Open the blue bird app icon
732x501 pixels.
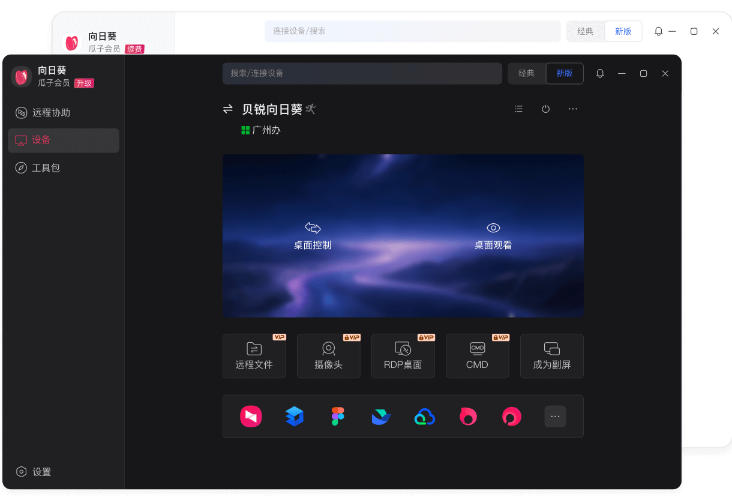pos(381,416)
